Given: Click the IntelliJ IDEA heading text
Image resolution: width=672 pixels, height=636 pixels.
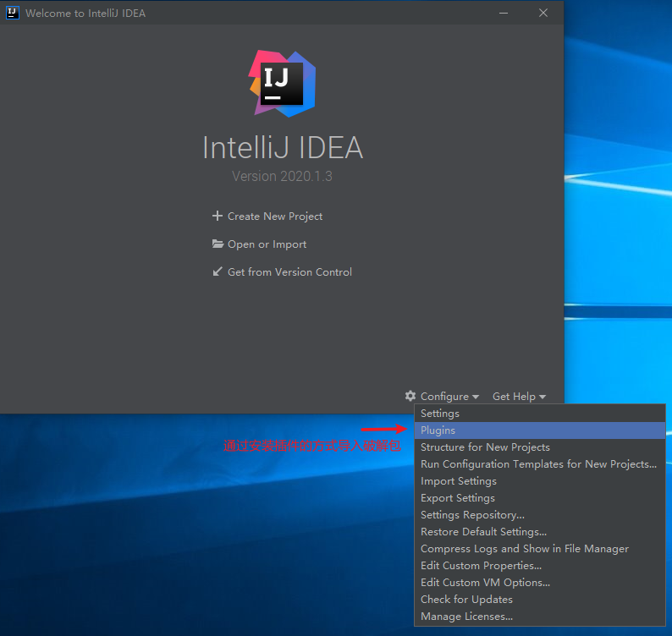Looking at the screenshot, I should tap(283, 147).
